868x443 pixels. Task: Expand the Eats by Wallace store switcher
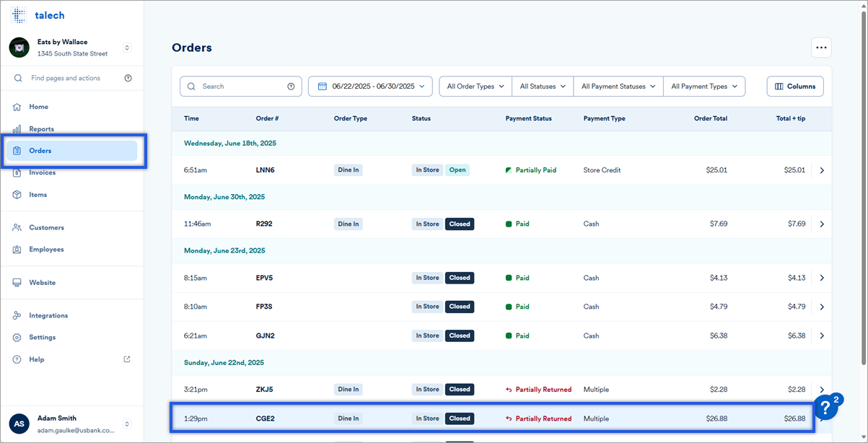[x=127, y=48]
